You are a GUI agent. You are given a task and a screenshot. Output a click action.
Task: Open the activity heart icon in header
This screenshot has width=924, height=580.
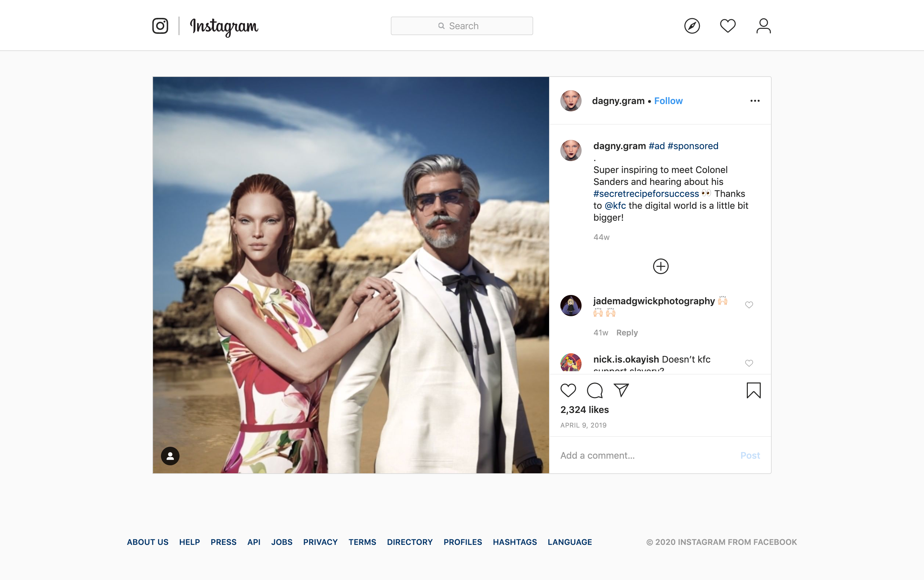tap(728, 26)
